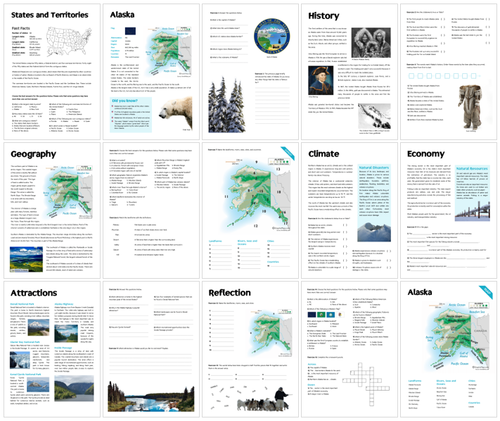This screenshot has height=421, width=500.
Task: Select the Reflection page heading
Action: pyautogui.click(x=230, y=293)
